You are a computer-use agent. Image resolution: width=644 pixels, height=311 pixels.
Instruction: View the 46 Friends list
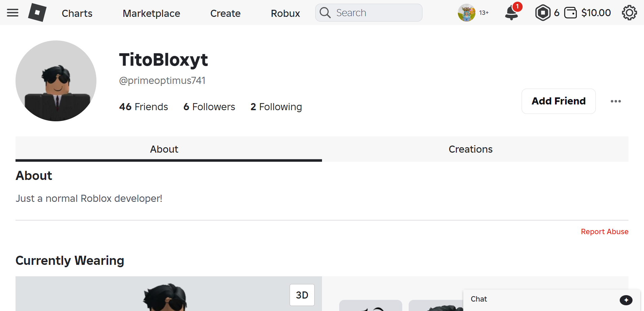tap(144, 107)
